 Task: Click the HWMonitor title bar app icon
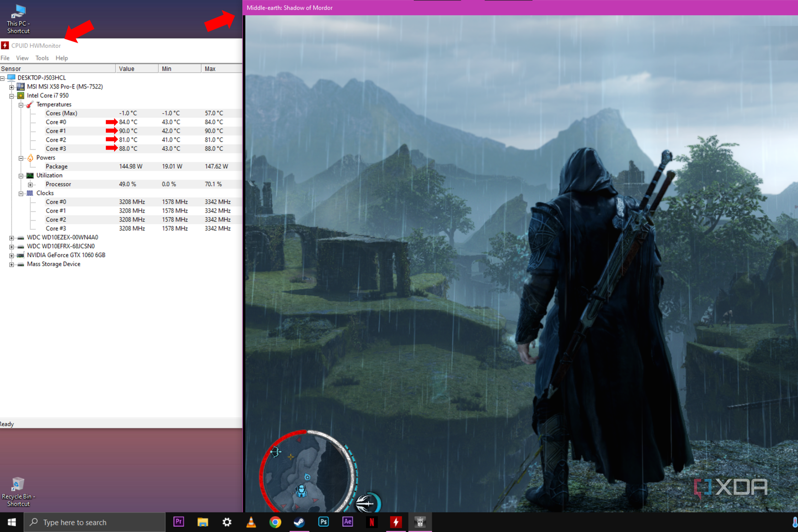pyautogui.click(x=5, y=45)
